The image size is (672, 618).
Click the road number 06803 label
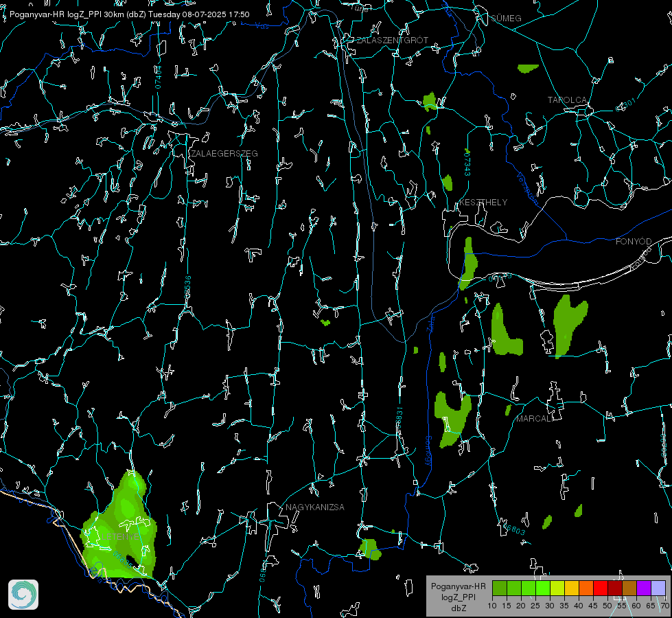pos(513,529)
